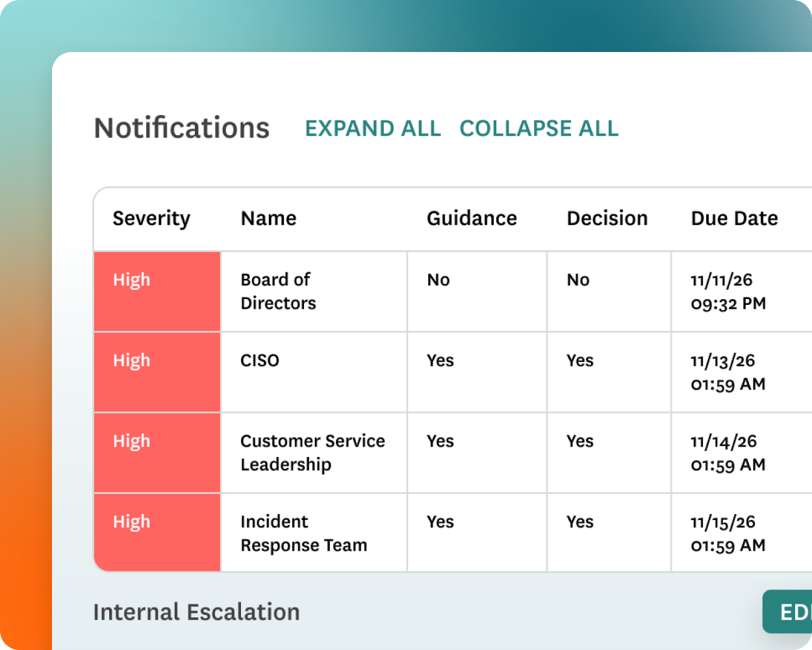Screen dimensions: 812x650
Task: Expand the Internal Escalation section
Action: [196, 612]
